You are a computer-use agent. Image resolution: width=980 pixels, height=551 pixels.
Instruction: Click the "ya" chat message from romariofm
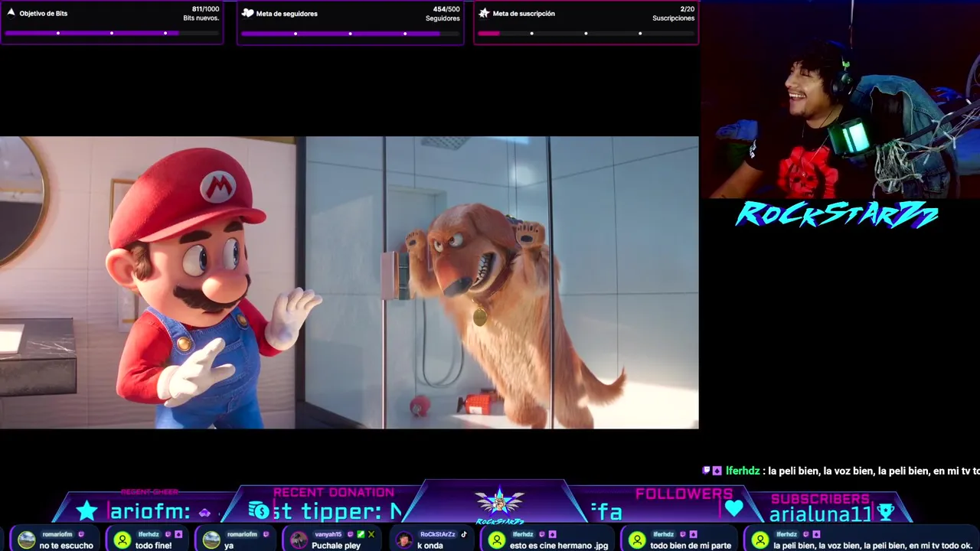pos(228,546)
